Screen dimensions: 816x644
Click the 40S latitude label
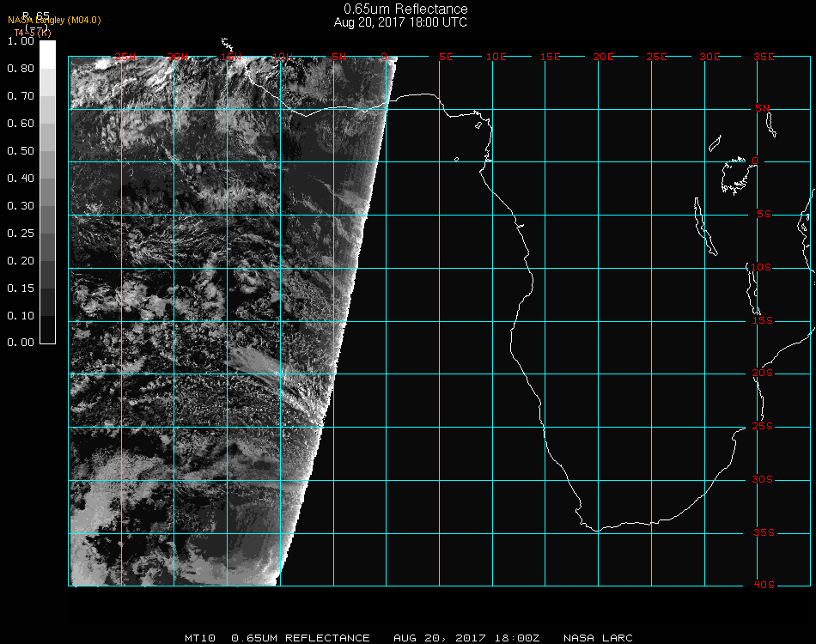click(x=764, y=586)
